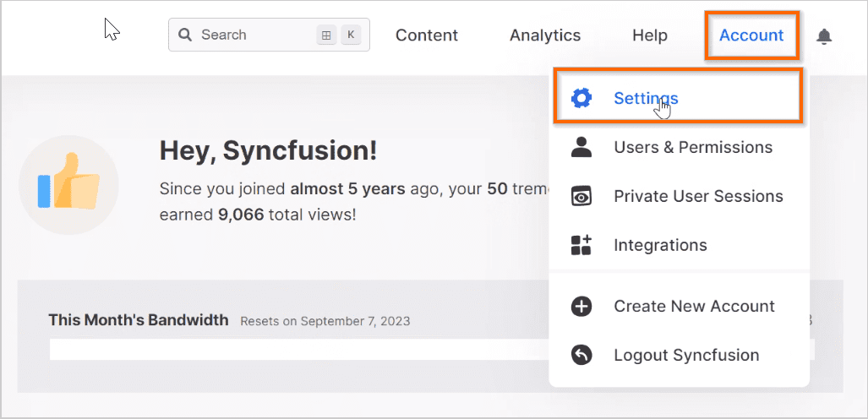Select Logout Syncfusion
The height and width of the screenshot is (419, 868).
pyautogui.click(x=679, y=355)
